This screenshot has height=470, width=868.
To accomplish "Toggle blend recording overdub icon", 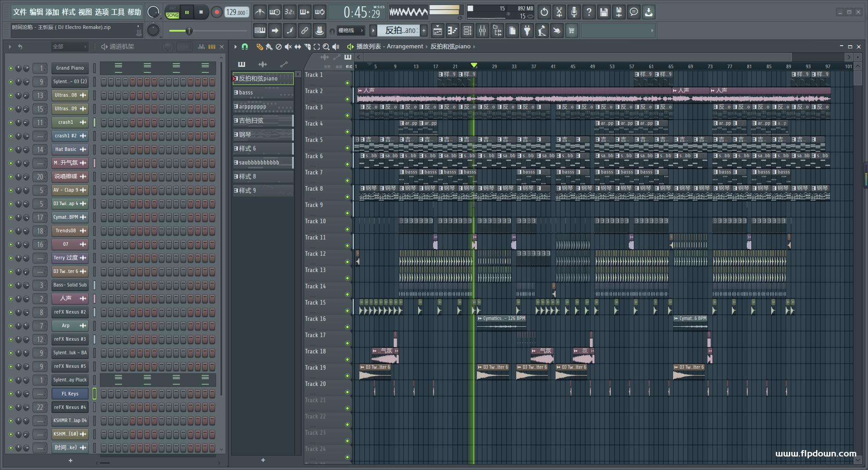I will tap(304, 12).
